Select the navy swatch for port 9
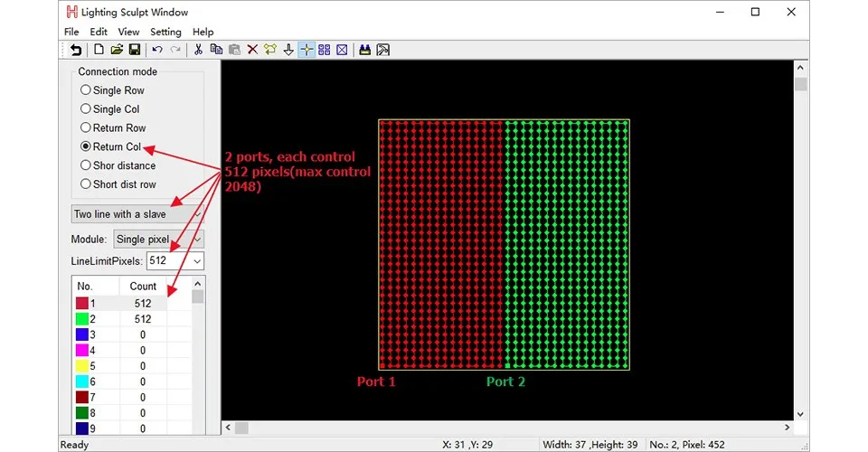This screenshot has height=452, width=868. (x=82, y=428)
